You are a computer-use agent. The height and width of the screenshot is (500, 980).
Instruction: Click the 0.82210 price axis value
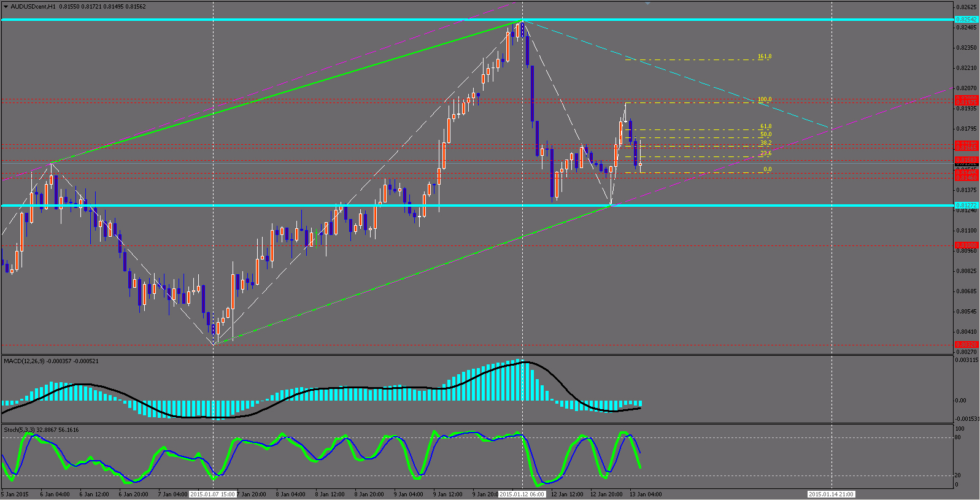[966, 67]
